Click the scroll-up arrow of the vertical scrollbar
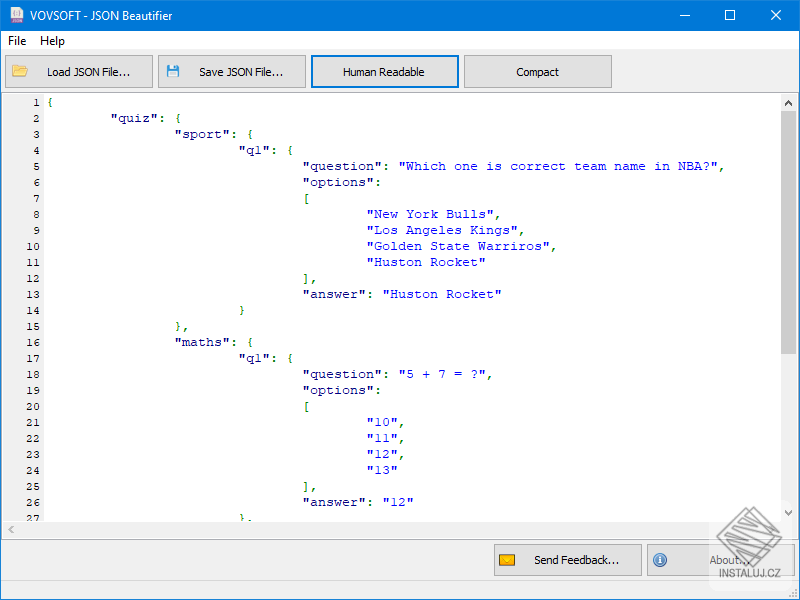 [x=788, y=101]
